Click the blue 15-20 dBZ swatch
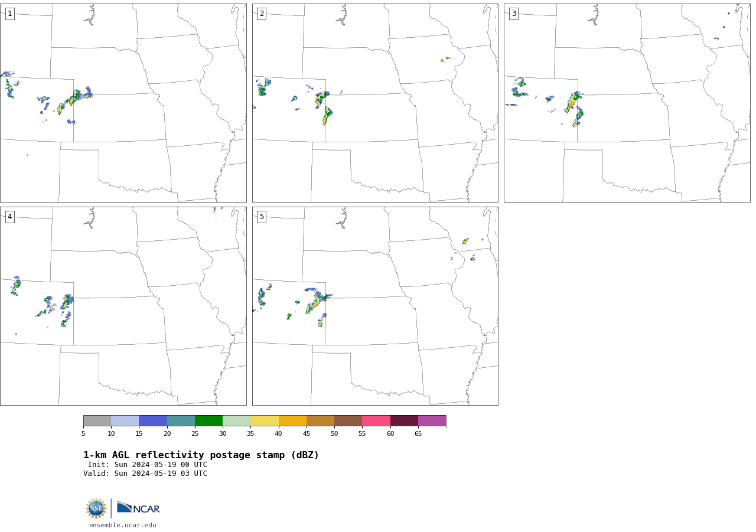This screenshot has width=756, height=532. click(153, 421)
